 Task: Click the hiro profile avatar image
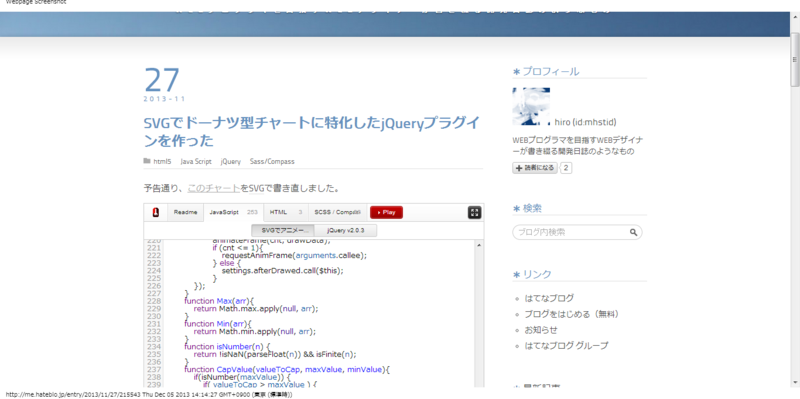[x=531, y=106]
